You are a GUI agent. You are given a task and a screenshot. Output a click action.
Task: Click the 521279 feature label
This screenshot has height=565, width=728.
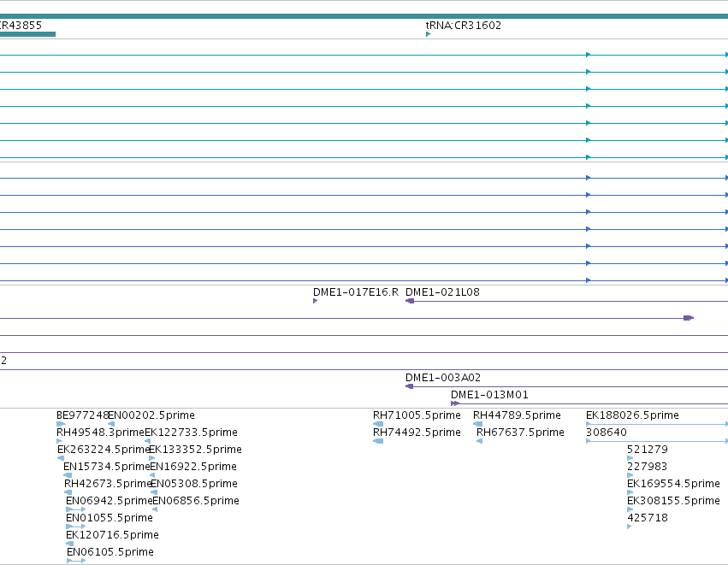(648, 450)
